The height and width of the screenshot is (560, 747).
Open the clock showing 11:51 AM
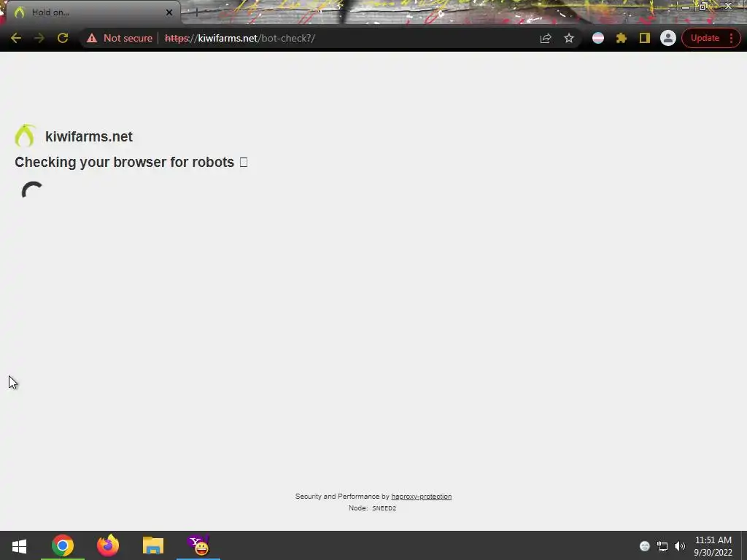pos(713,546)
